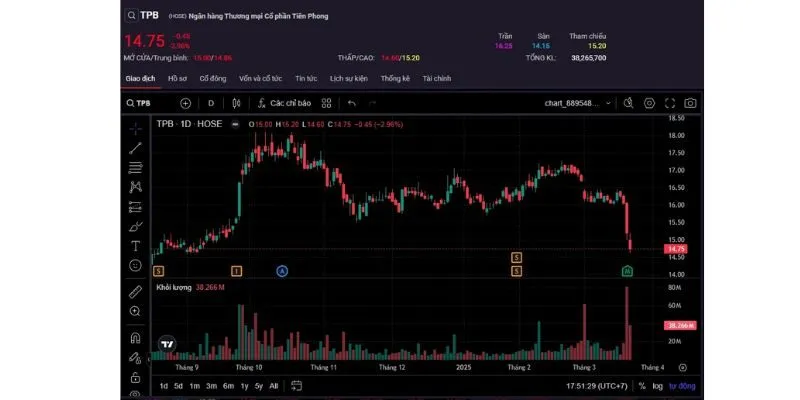Toggle stay in drawing mode
Screen dimensions: 800x400
[135, 358]
